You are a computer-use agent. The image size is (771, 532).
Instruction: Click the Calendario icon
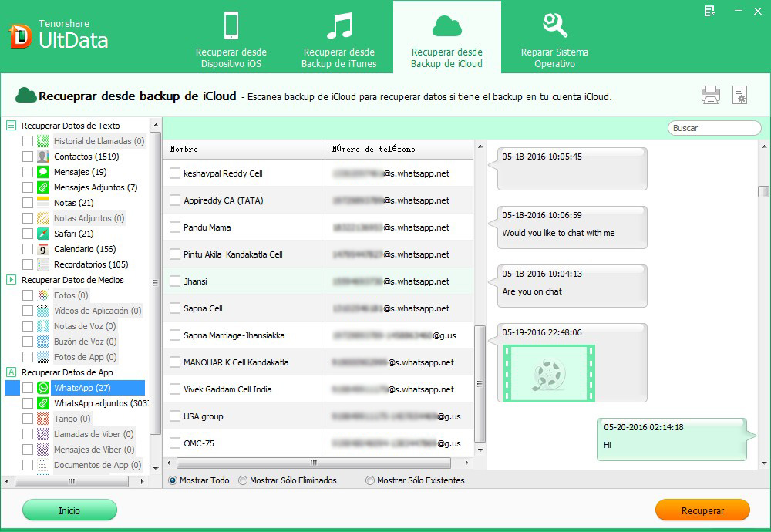[43, 249]
